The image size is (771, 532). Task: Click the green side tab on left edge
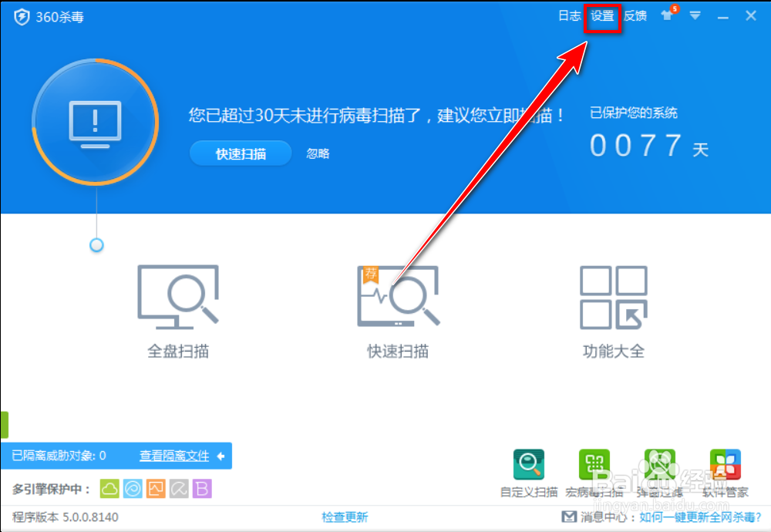5,425
